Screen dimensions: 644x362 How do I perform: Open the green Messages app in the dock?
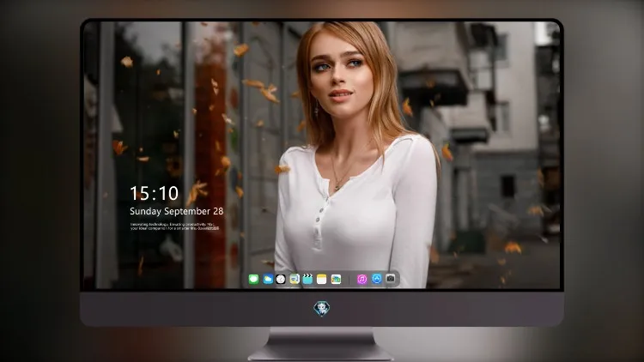point(253,279)
